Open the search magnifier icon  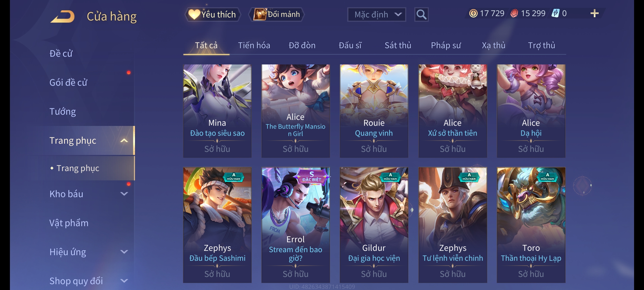pyautogui.click(x=421, y=15)
